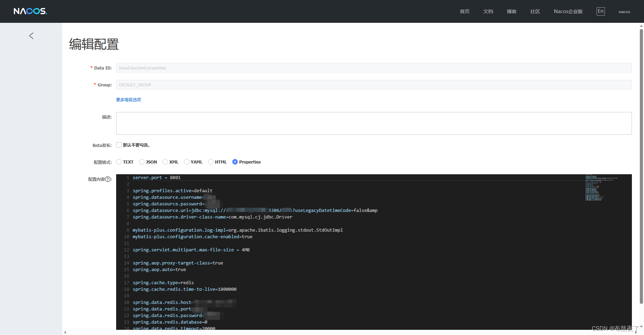Click the scroll-to-top arrow on right edge

coord(641,26)
